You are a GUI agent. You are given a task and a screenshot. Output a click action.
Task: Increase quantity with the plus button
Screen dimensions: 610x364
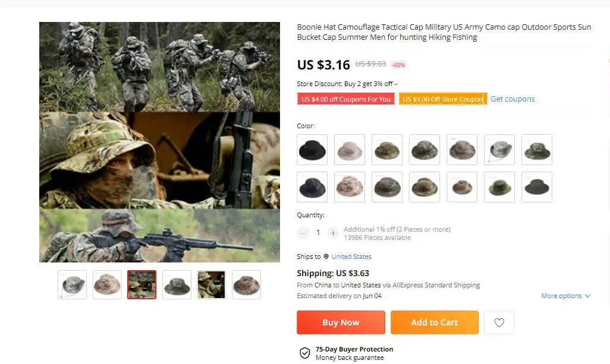(x=333, y=233)
